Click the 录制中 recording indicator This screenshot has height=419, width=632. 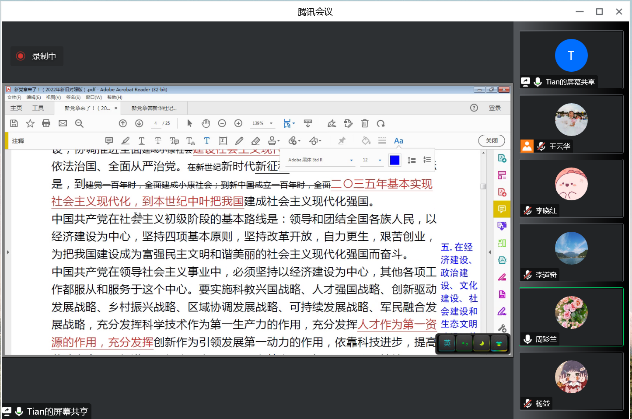click(x=37, y=56)
